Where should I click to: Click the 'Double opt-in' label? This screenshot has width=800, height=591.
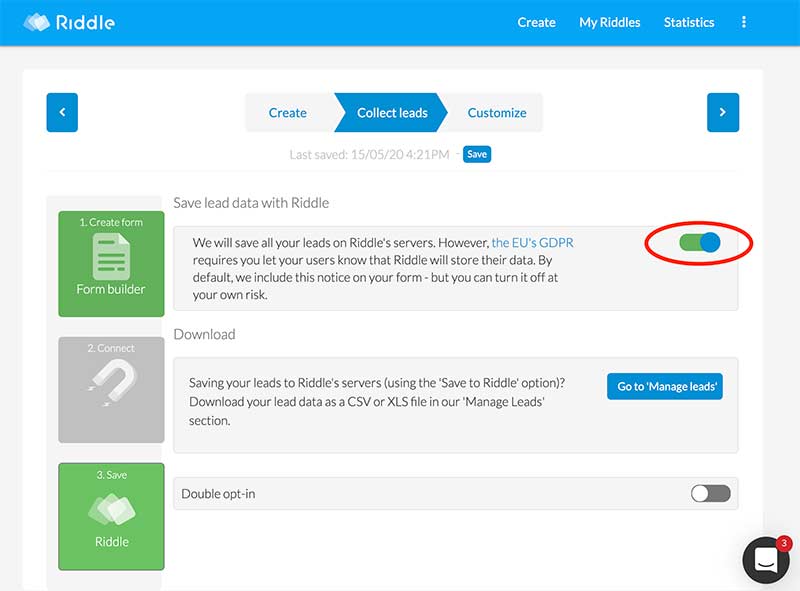coord(218,494)
